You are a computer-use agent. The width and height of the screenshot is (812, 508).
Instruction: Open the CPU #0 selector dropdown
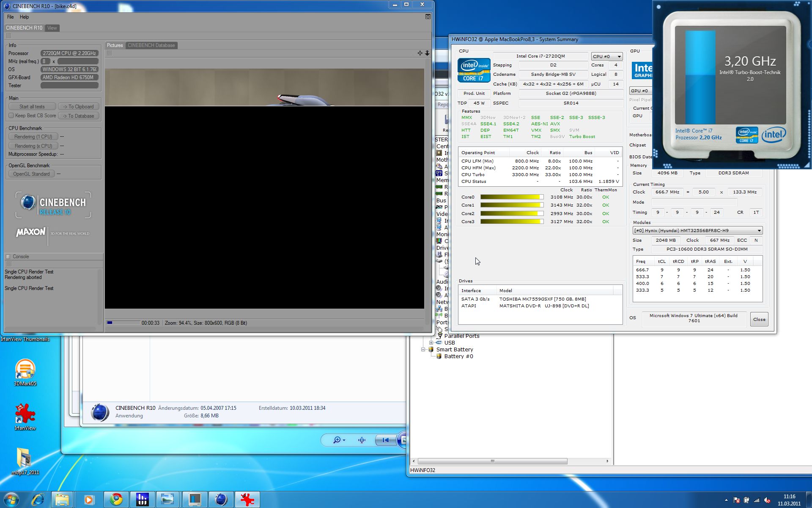coord(606,56)
